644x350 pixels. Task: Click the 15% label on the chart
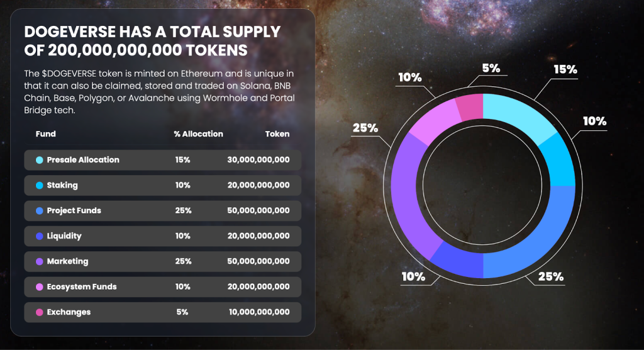pyautogui.click(x=565, y=69)
